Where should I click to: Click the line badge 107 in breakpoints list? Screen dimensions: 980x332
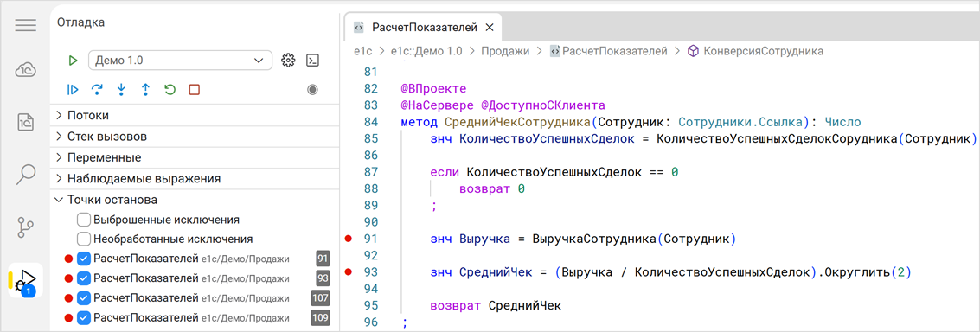click(x=320, y=298)
